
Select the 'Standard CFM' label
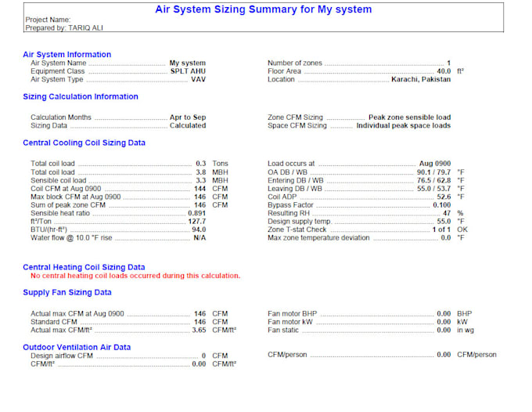tap(54, 322)
